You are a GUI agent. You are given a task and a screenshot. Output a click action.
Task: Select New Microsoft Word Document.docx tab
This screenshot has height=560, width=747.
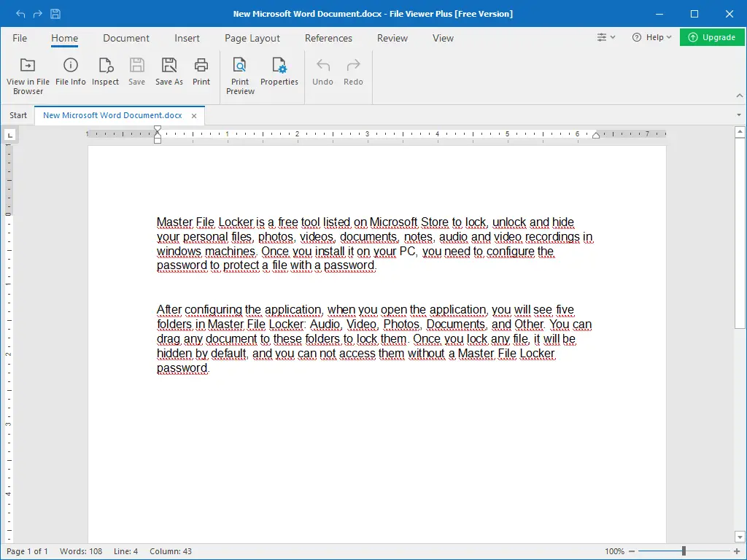(112, 115)
